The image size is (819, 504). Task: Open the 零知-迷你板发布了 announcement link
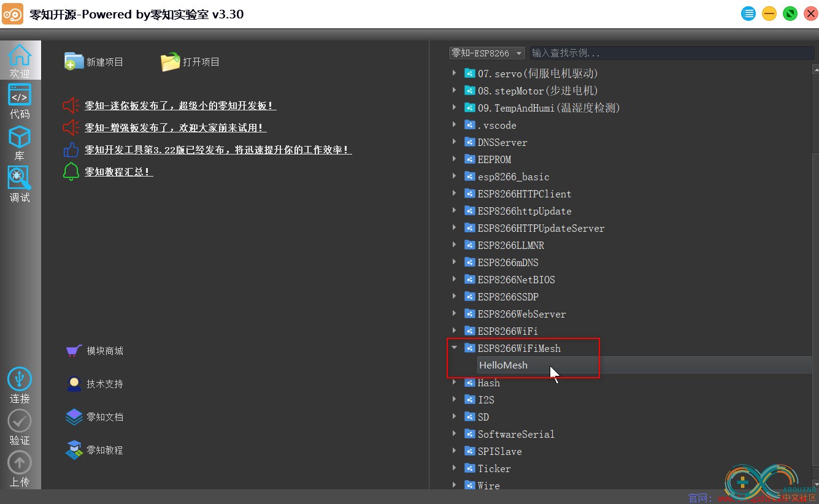[x=180, y=105]
